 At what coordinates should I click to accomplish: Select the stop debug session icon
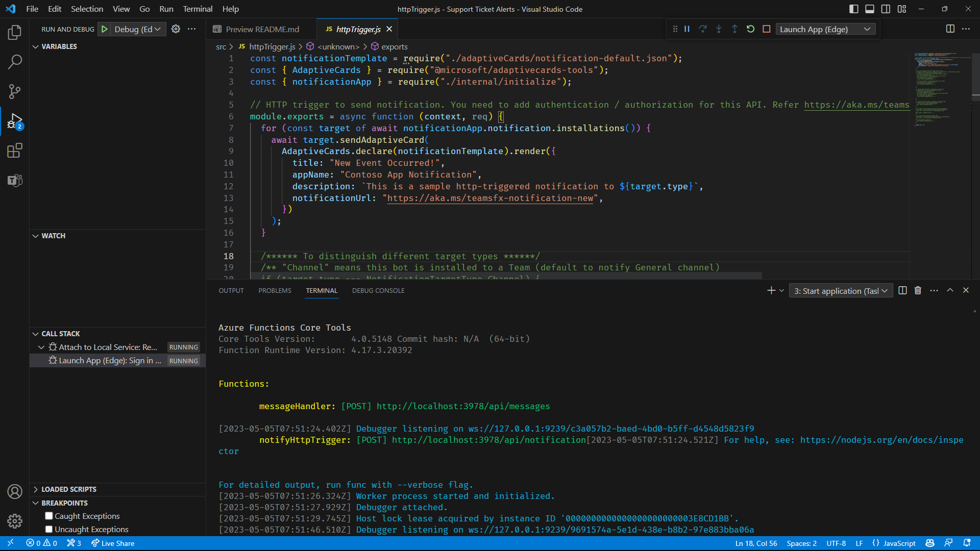765,29
